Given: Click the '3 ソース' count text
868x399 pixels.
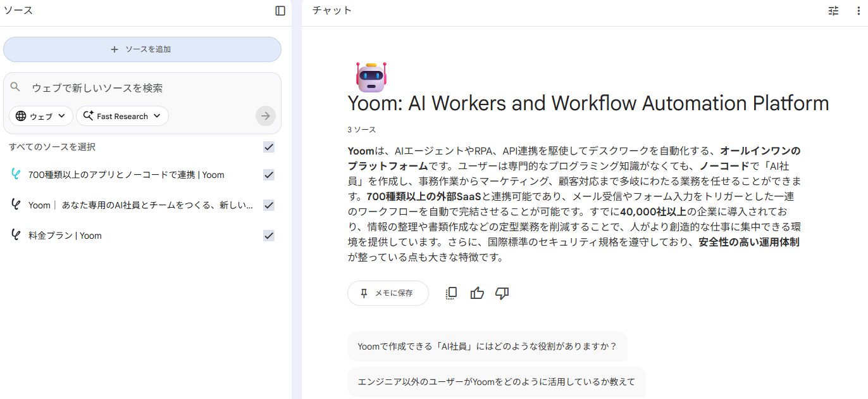Looking at the screenshot, I should (x=362, y=130).
